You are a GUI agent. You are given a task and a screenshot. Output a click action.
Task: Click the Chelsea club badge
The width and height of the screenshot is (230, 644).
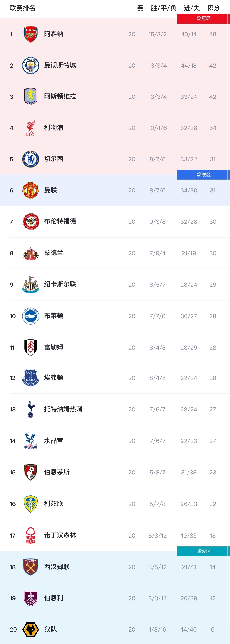pyautogui.click(x=30, y=159)
